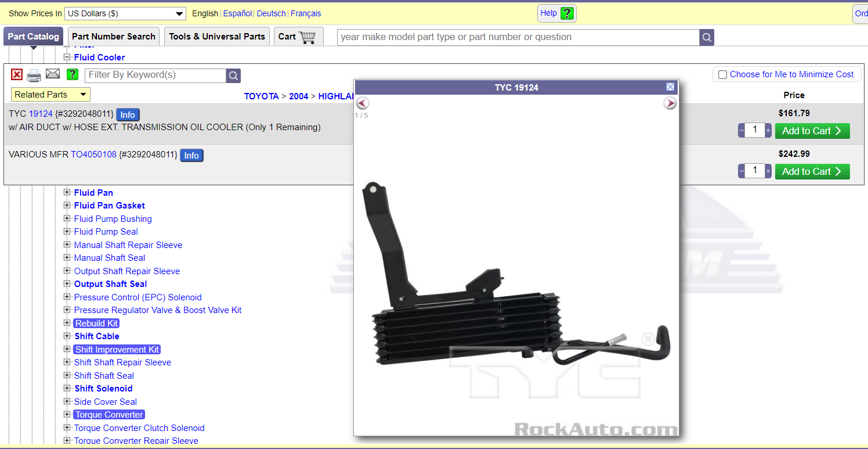The height and width of the screenshot is (449, 868).
Task: Click the Filter By Keyword(s) field
Action: pos(155,75)
